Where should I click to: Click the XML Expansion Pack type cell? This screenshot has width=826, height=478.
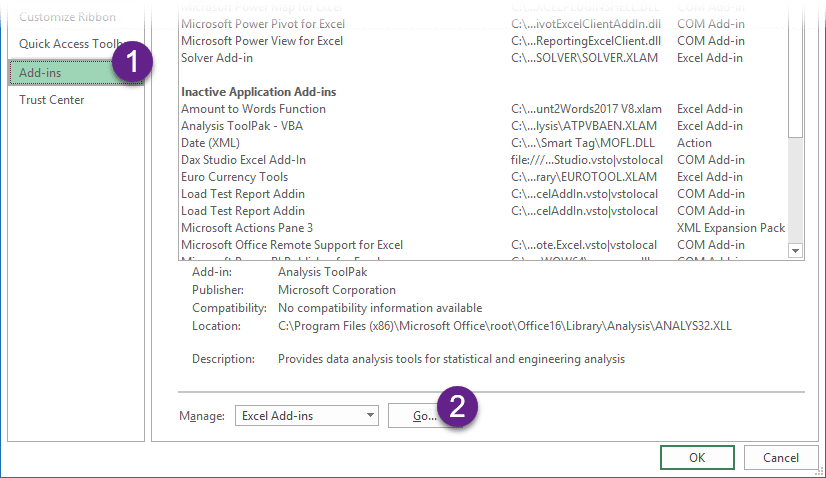tap(731, 228)
